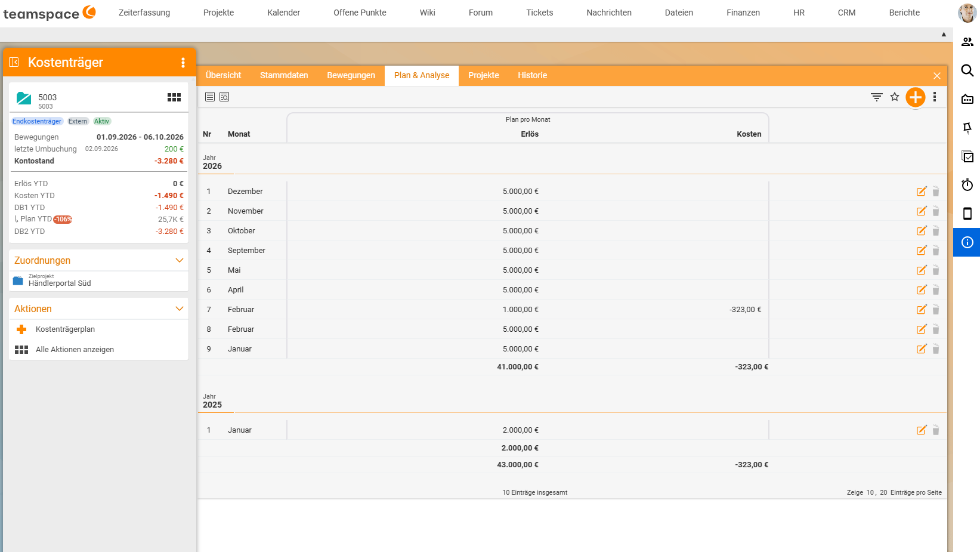This screenshot has height=552, width=980.
Task: Open the filter icon in toolbar
Action: point(876,97)
